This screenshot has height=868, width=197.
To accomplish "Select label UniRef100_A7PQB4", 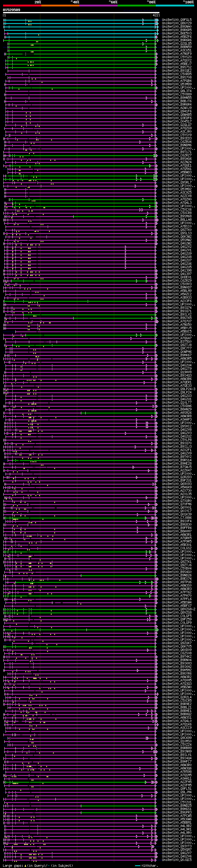I will pyautogui.click(x=177, y=81).
